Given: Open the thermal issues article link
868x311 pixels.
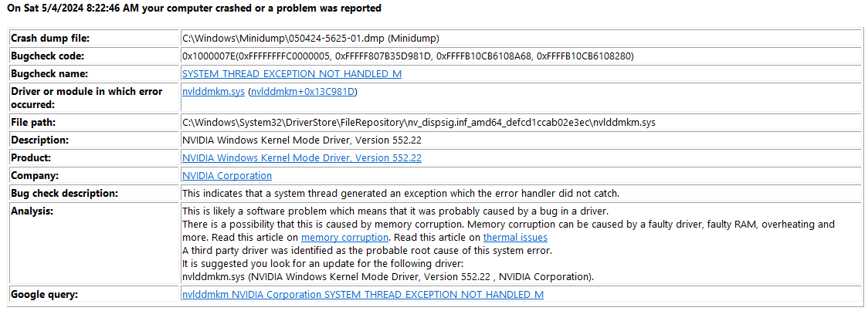Looking at the screenshot, I should 515,238.
